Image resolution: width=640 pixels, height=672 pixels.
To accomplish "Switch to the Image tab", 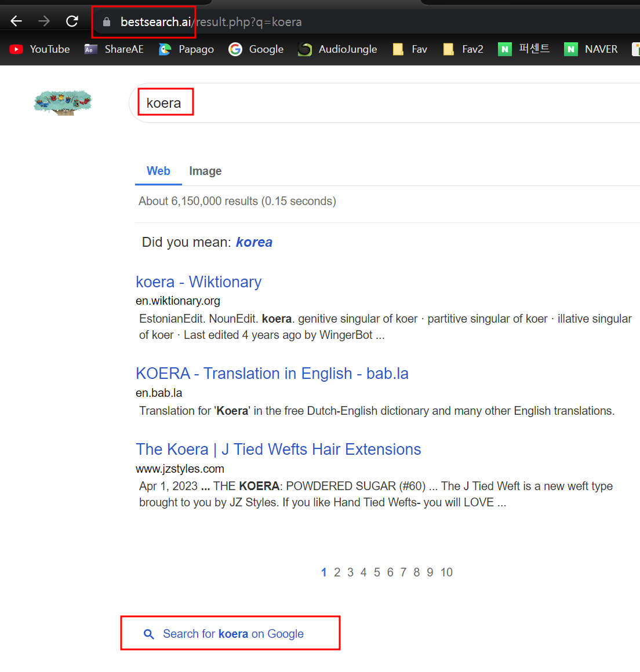I will pos(205,171).
